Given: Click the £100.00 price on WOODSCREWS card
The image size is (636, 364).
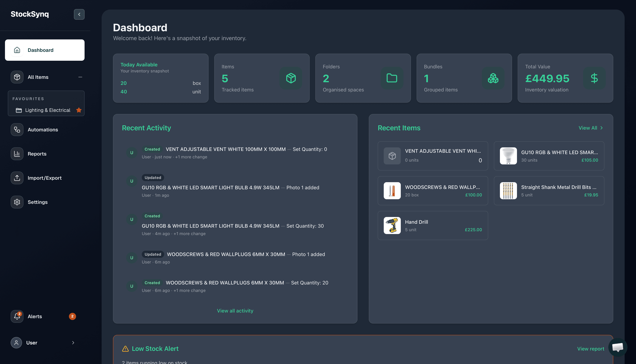Looking at the screenshot, I should [x=473, y=195].
